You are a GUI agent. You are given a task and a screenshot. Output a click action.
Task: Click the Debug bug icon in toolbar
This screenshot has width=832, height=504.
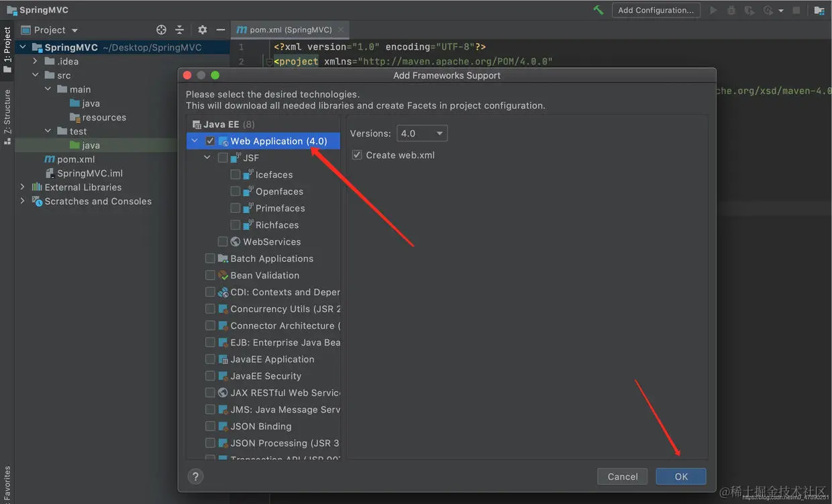click(731, 10)
